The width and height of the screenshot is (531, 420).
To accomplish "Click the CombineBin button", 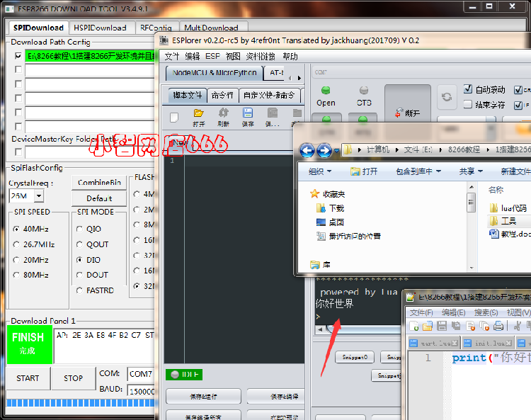I will click(99, 183).
